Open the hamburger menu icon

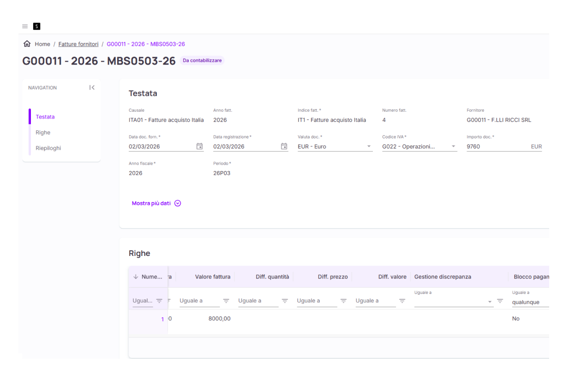click(25, 26)
